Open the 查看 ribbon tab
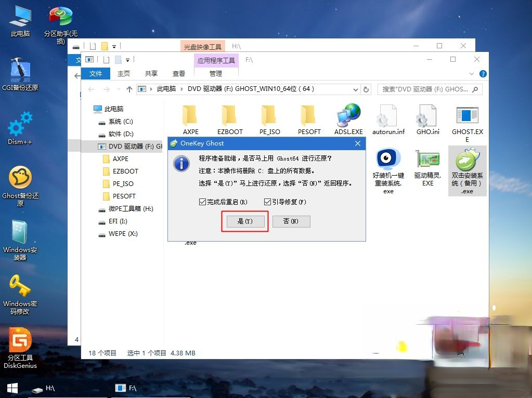This screenshot has height=398, width=532. (x=179, y=74)
